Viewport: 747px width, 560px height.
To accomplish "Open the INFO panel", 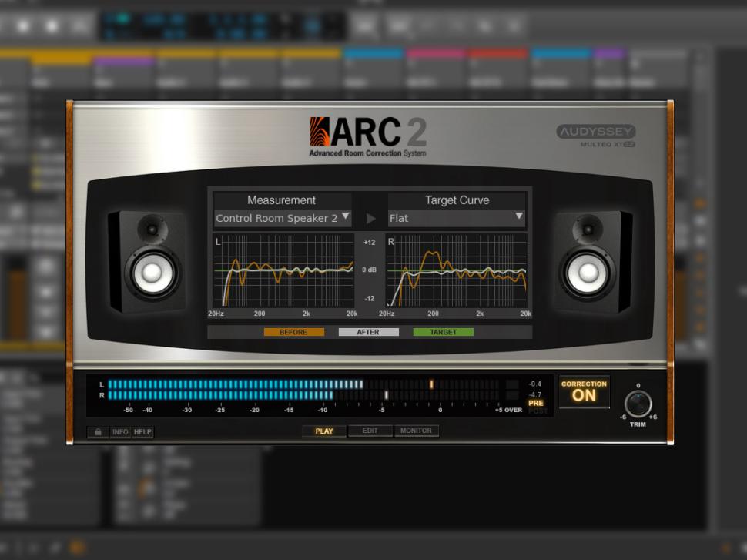I will click(x=120, y=432).
